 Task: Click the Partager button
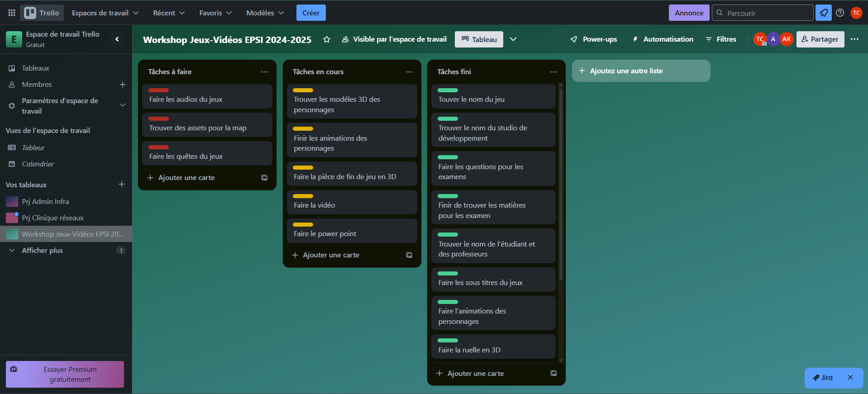coord(820,39)
